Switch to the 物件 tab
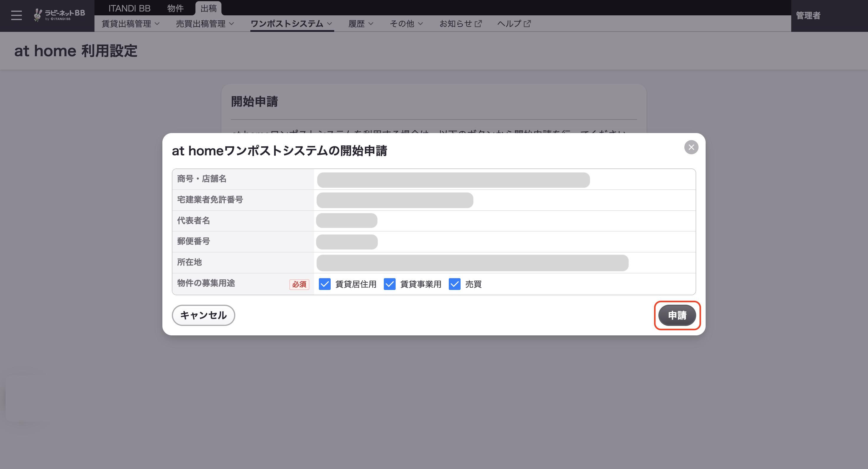 pyautogui.click(x=175, y=8)
